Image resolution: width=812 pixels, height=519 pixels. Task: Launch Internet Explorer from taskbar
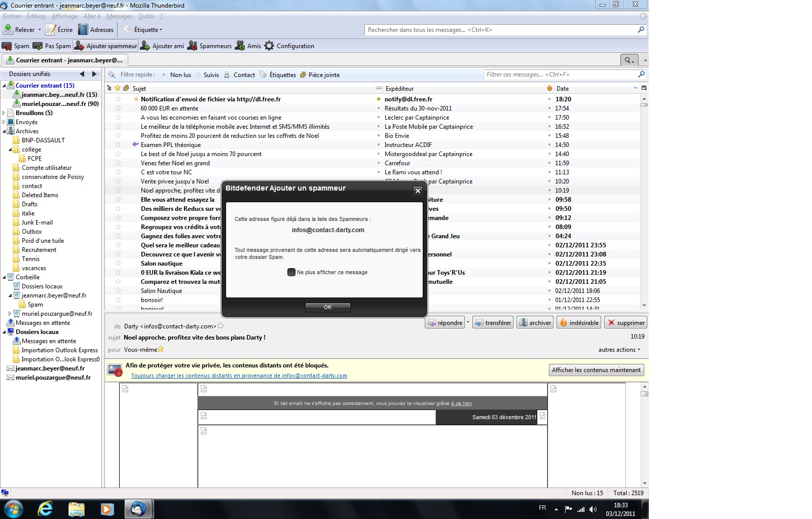46,509
